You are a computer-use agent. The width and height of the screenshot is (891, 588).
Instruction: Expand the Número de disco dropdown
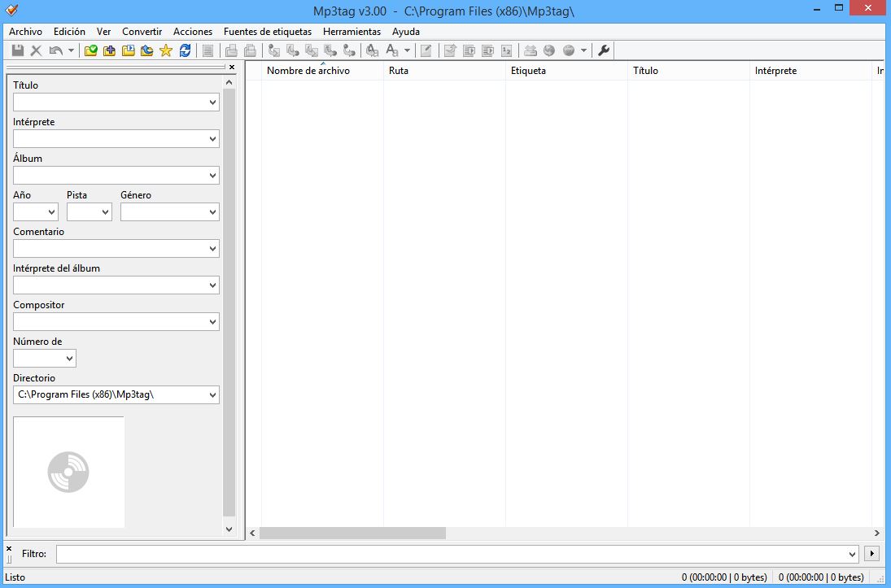pyautogui.click(x=69, y=359)
